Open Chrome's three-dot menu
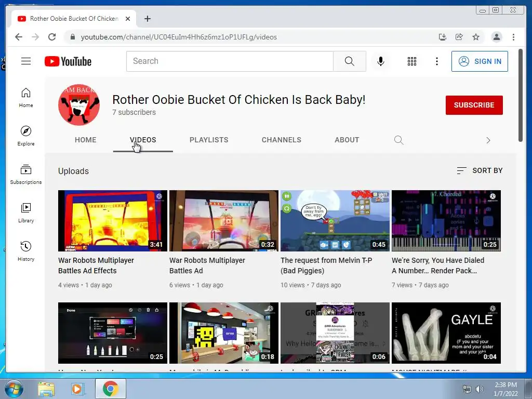Image resolution: width=532 pixels, height=399 pixels. 513,37
